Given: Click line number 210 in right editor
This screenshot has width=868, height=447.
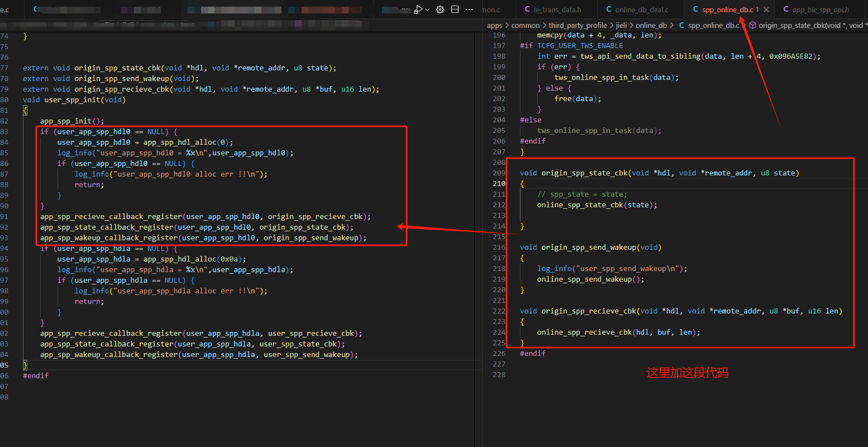Looking at the screenshot, I should 499,184.
